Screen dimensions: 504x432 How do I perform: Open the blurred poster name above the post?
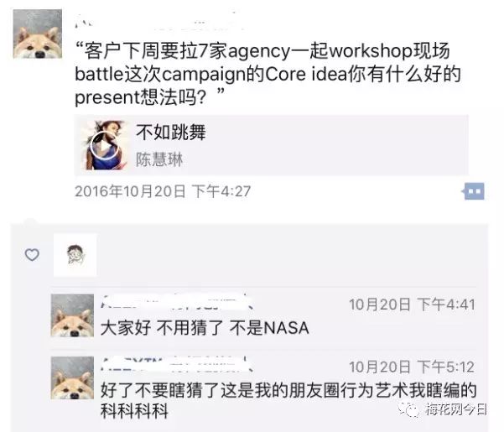158,23
